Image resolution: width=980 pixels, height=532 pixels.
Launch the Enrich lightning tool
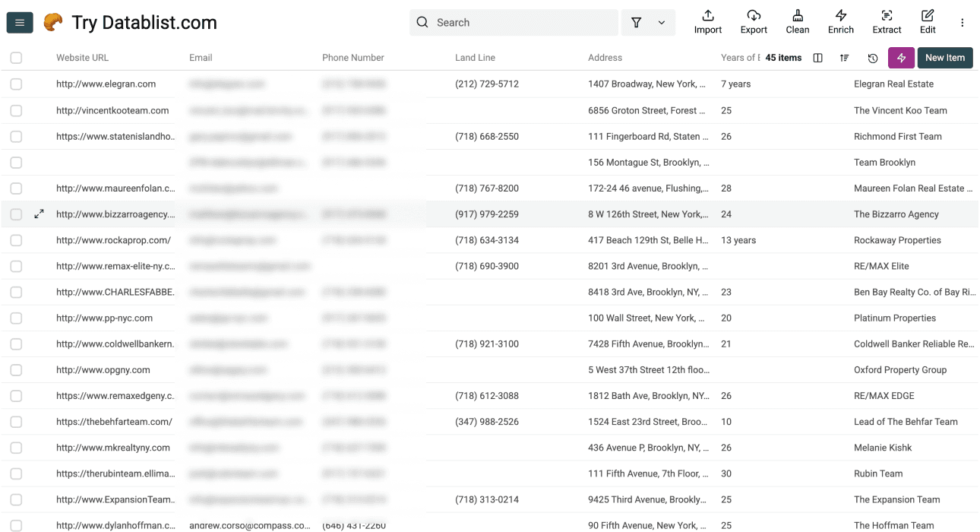coord(840,21)
